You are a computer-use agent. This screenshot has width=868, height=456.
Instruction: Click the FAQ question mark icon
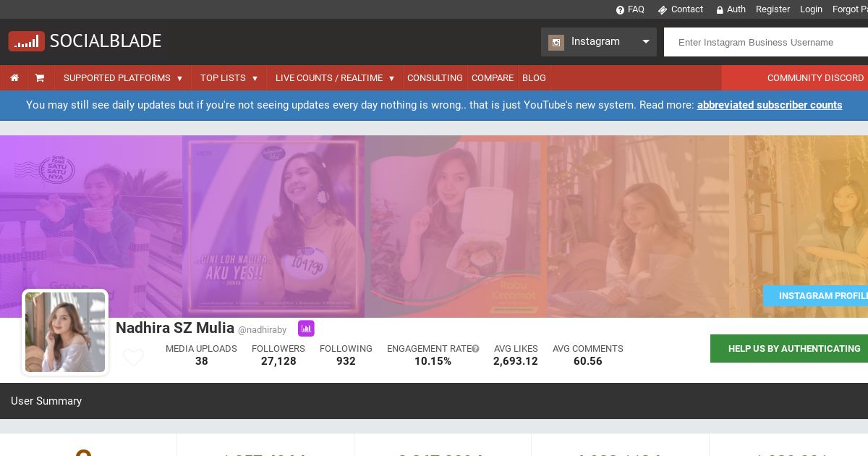click(x=620, y=10)
